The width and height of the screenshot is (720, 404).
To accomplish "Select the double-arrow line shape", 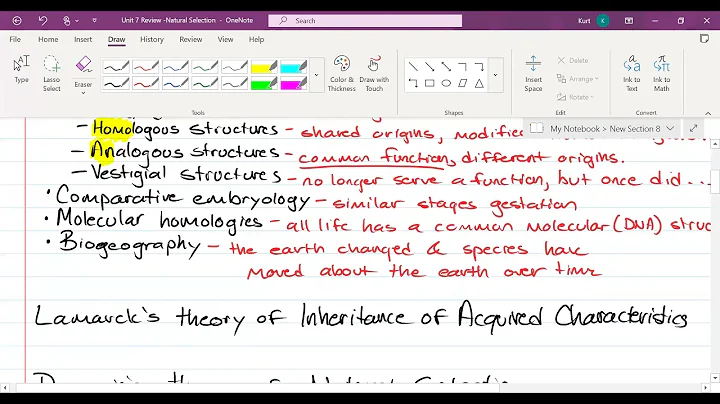I will [x=446, y=67].
